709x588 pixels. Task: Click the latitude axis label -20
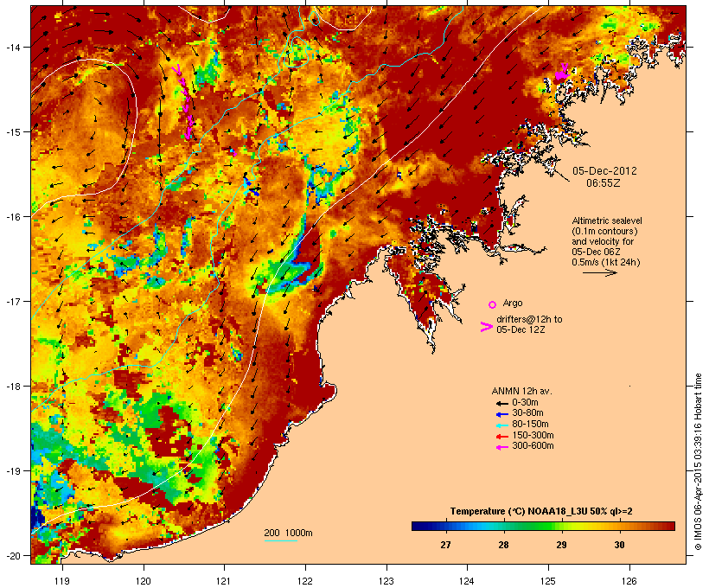click(13, 556)
